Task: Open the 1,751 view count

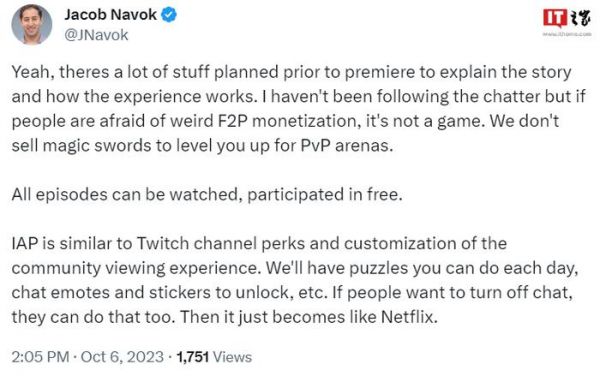Action: coord(192,357)
